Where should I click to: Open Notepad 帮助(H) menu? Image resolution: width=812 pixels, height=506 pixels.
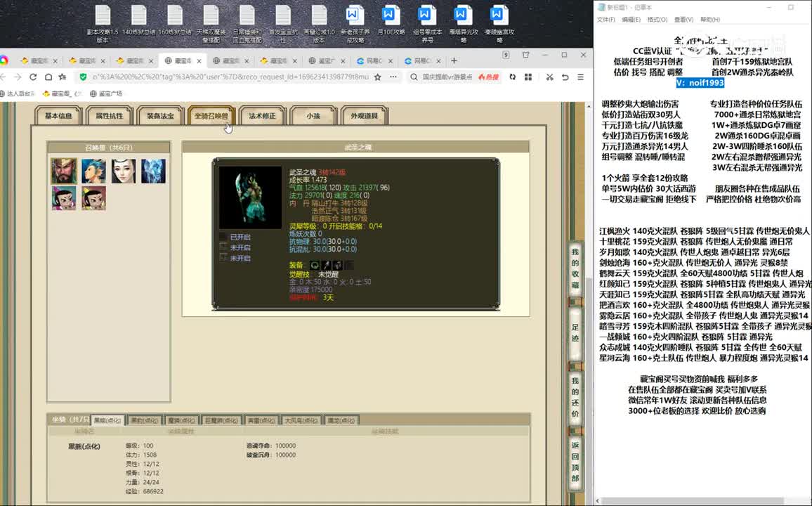point(710,20)
